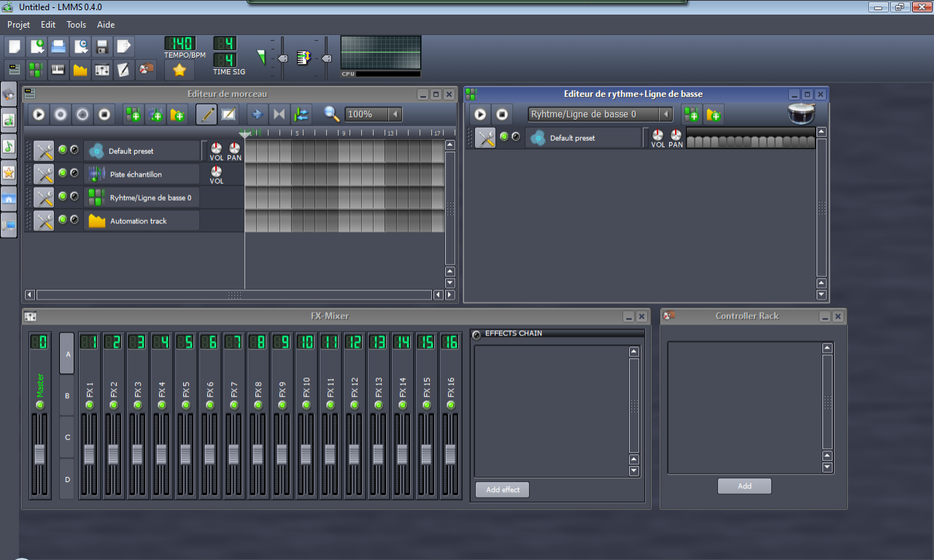Image resolution: width=934 pixels, height=560 pixels.
Task: Play the song in Editeur de morceau
Action: point(39,114)
